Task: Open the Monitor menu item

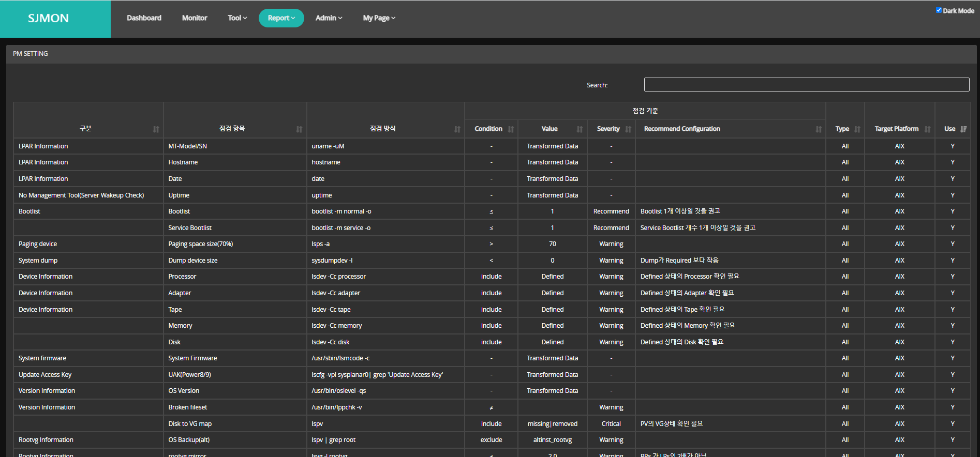Action: [x=195, y=18]
